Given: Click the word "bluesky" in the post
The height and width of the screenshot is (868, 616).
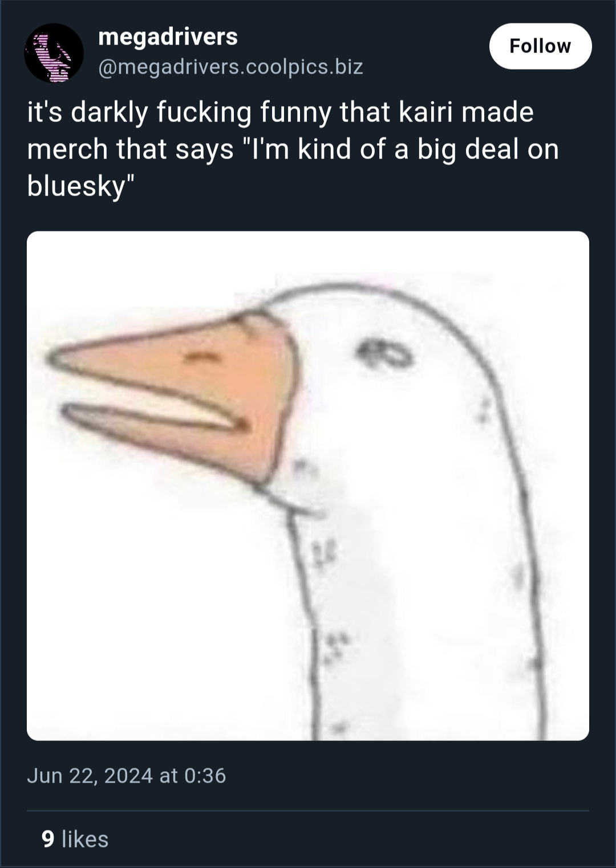Looking at the screenshot, I should [76, 186].
